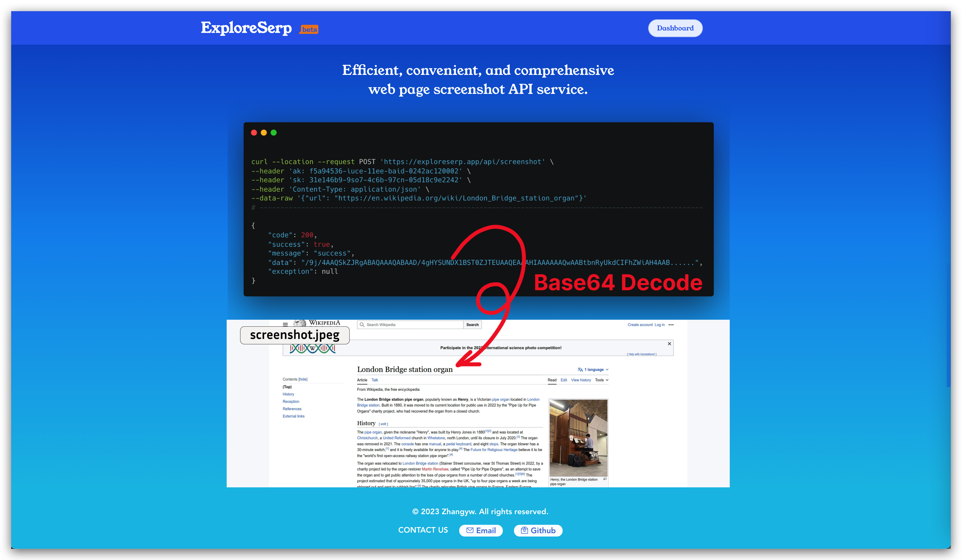This screenshot has width=962, height=560.
Task: Select the Read tab
Action: click(552, 380)
